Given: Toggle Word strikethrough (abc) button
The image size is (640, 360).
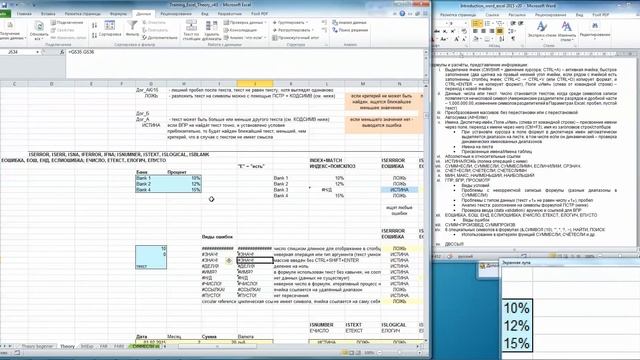Looking at the screenshot, I should (x=437, y=31).
